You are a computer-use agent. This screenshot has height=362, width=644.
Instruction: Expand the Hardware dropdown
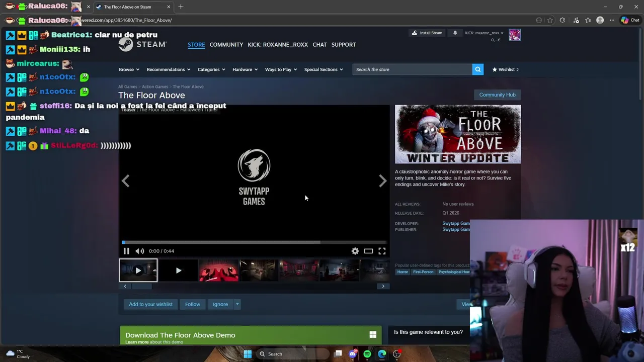[245, 69]
